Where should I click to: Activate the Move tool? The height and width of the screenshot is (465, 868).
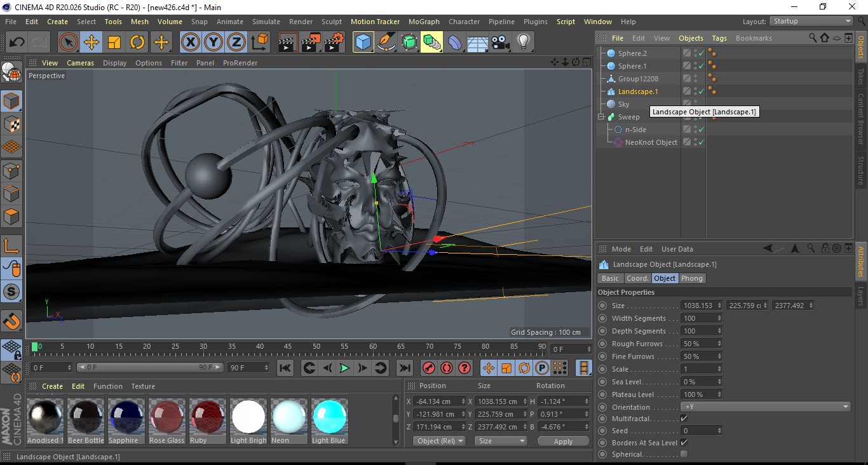point(92,43)
